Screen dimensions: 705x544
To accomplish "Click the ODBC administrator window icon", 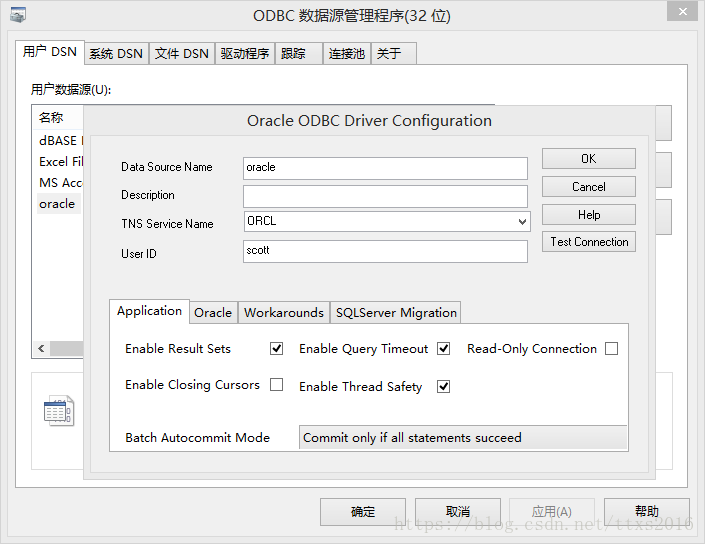I will tap(18, 15).
